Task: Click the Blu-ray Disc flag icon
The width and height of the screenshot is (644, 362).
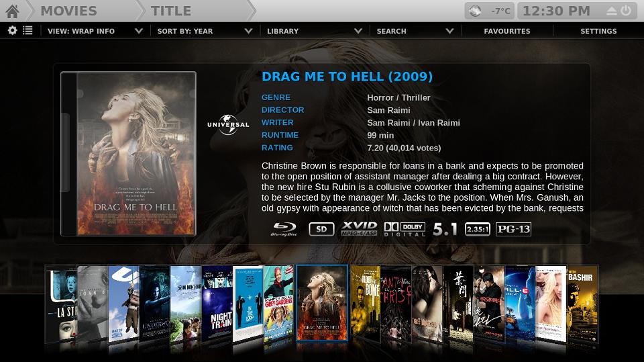Action: point(284,229)
